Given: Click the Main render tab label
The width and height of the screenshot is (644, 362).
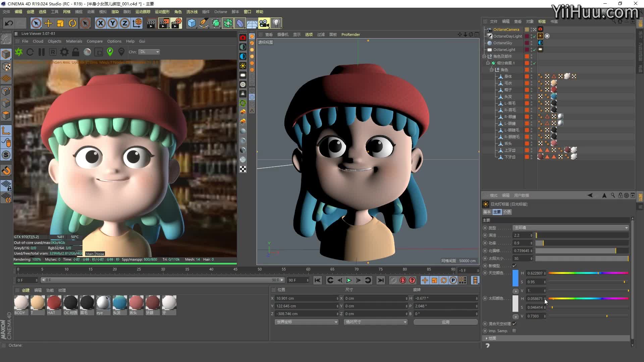Looking at the screenshot, I should (90, 254).
